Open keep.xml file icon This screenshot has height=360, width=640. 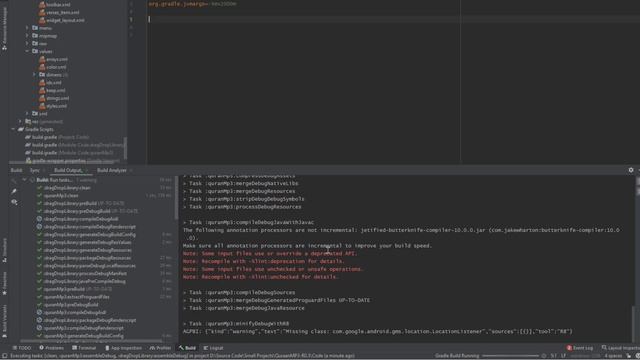[x=42, y=90]
